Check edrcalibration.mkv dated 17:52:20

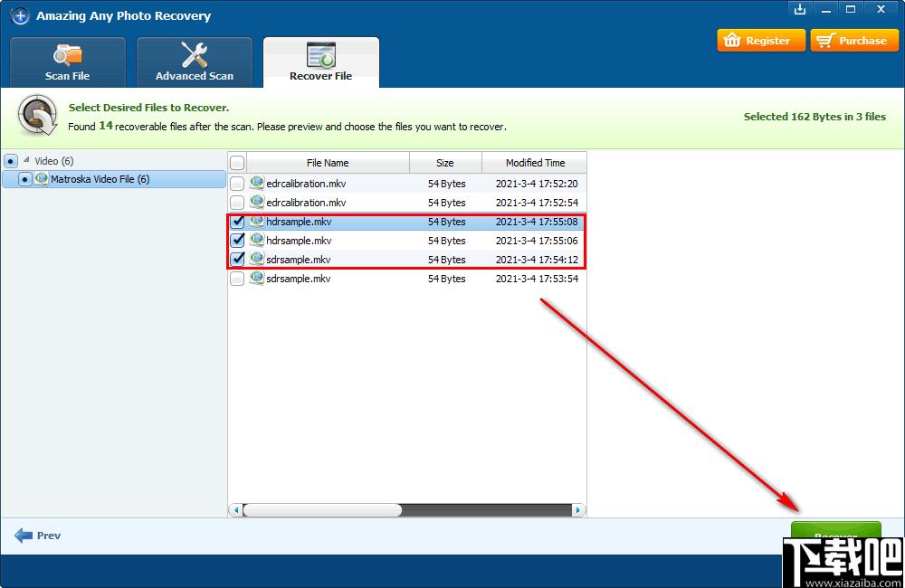(x=237, y=184)
